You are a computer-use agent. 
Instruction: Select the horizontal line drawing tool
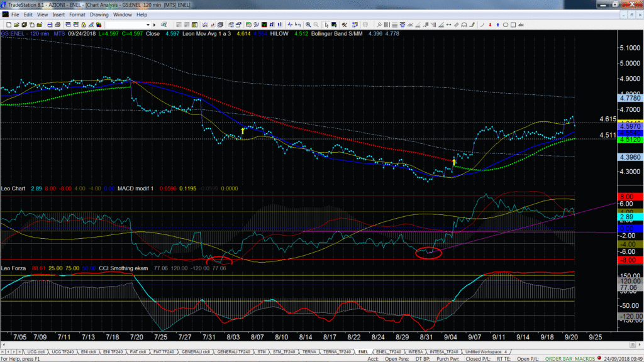[395, 25]
